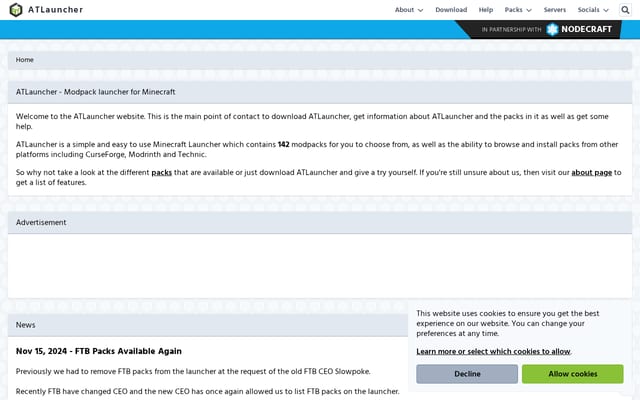Click the bold '142' modpack count
Screen dimensions: 640x400
coord(283,144)
